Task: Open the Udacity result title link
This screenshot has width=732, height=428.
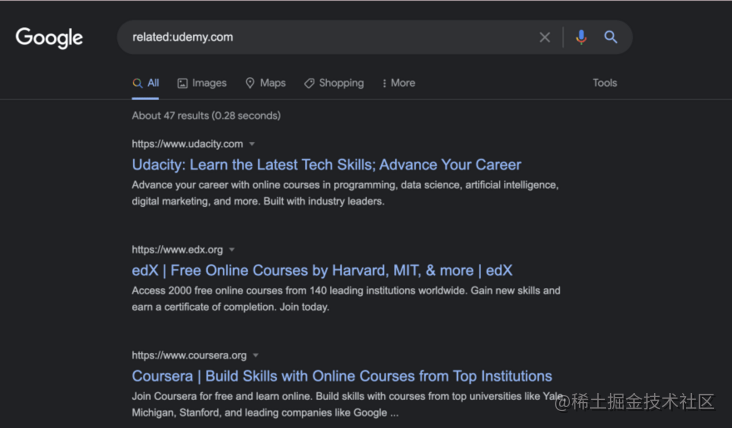Action: click(326, 165)
